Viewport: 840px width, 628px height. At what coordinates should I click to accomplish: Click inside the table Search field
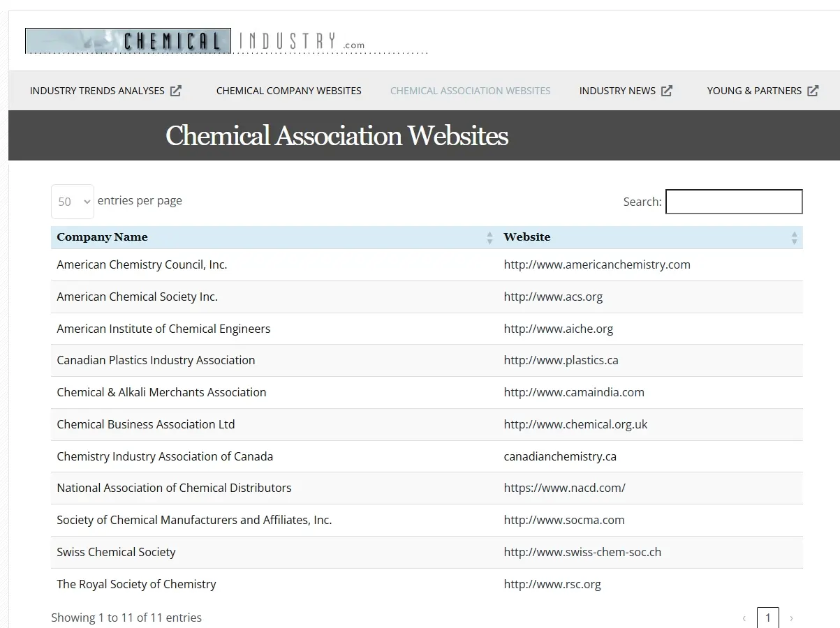(x=734, y=202)
